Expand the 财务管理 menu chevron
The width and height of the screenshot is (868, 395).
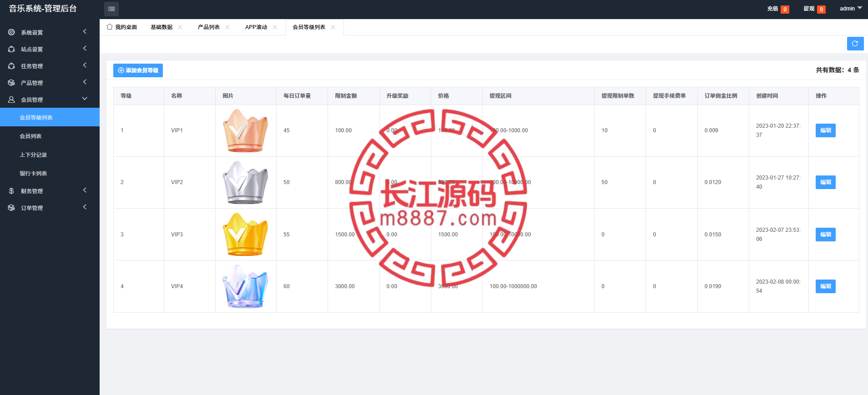coord(85,190)
